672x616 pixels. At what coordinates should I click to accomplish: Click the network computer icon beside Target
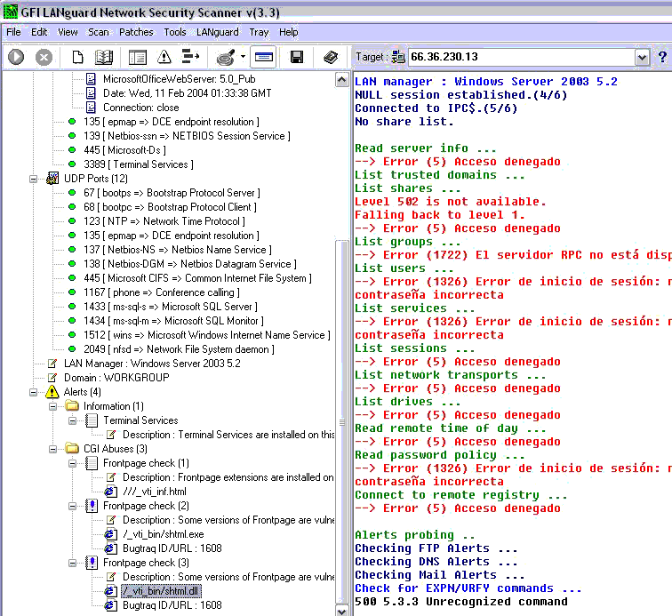point(398,57)
